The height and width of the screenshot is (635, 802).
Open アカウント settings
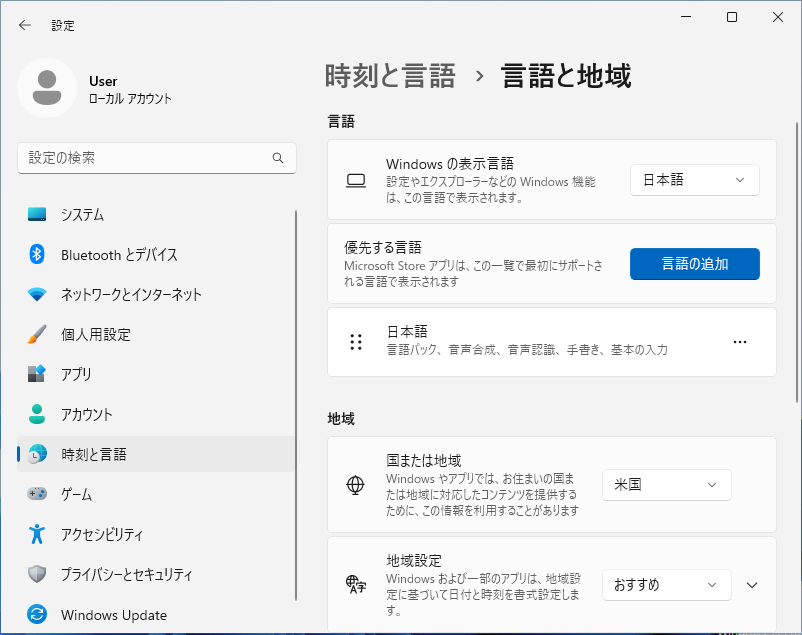coord(156,414)
